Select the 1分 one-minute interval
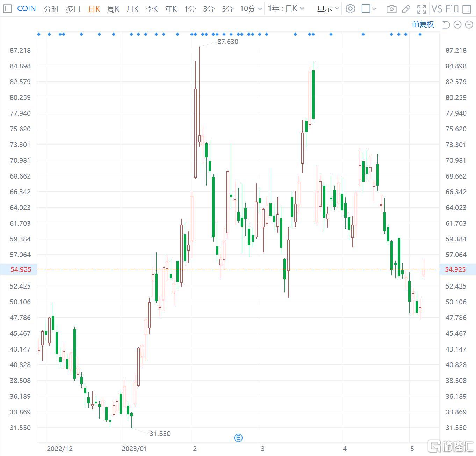Image resolution: width=476 pixels, height=456 pixels. [x=190, y=9]
